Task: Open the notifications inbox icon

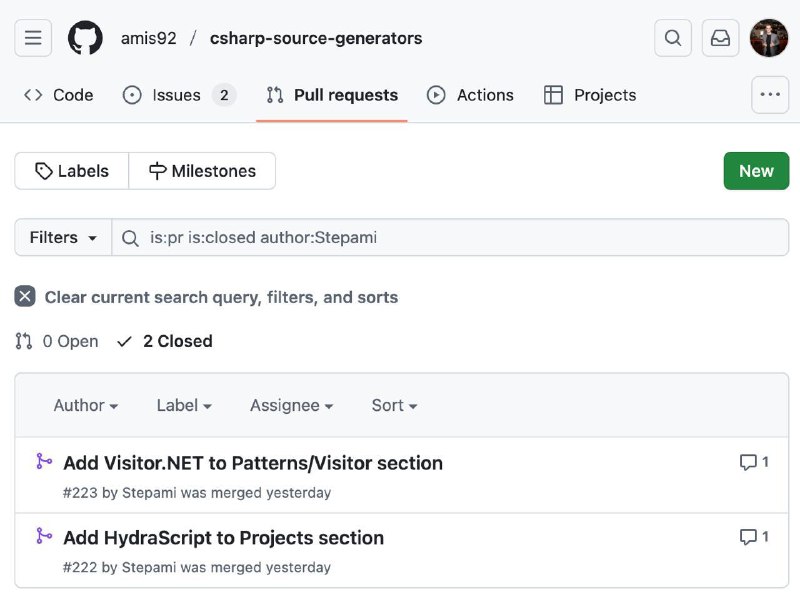Action: 720,38
